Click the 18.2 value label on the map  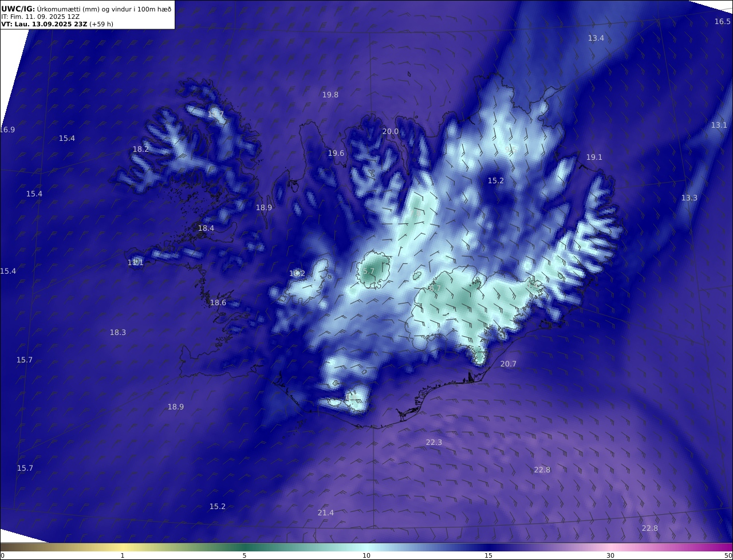click(x=141, y=149)
